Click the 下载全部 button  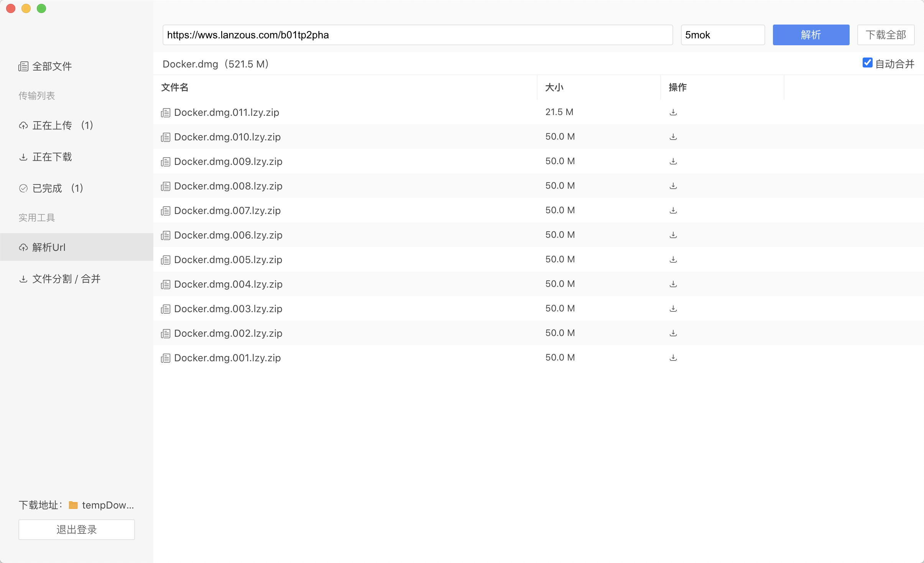pos(886,35)
